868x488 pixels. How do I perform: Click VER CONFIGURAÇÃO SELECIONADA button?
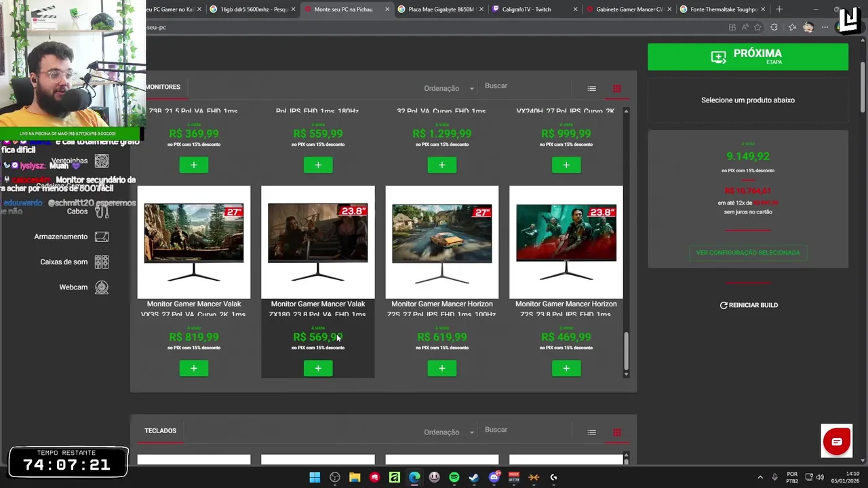click(748, 253)
